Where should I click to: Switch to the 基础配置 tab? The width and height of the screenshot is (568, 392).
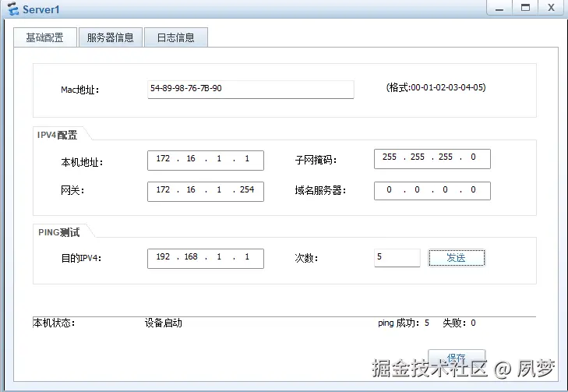[45, 37]
